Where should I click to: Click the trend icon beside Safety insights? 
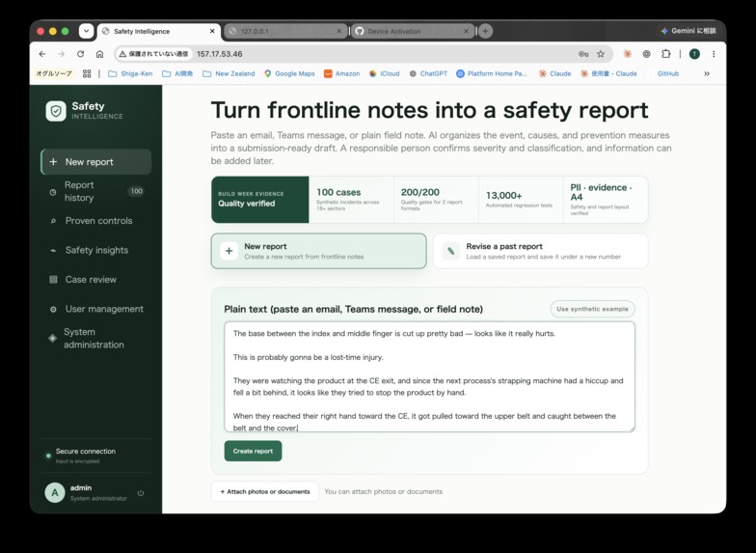(53, 251)
